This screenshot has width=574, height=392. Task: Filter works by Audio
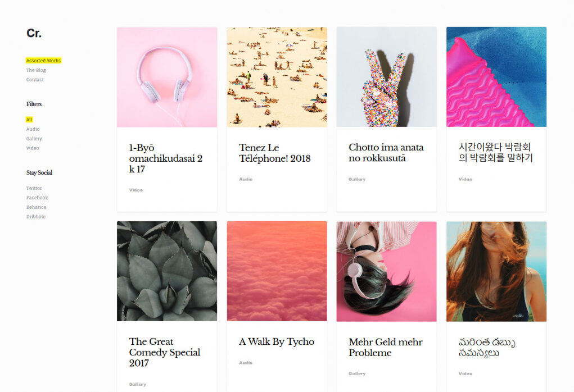click(x=33, y=129)
